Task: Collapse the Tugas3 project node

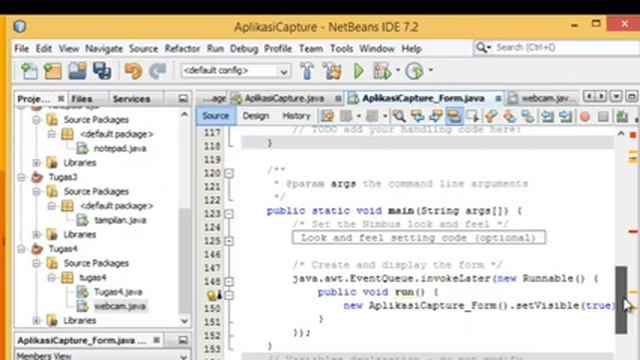Action: (21, 177)
